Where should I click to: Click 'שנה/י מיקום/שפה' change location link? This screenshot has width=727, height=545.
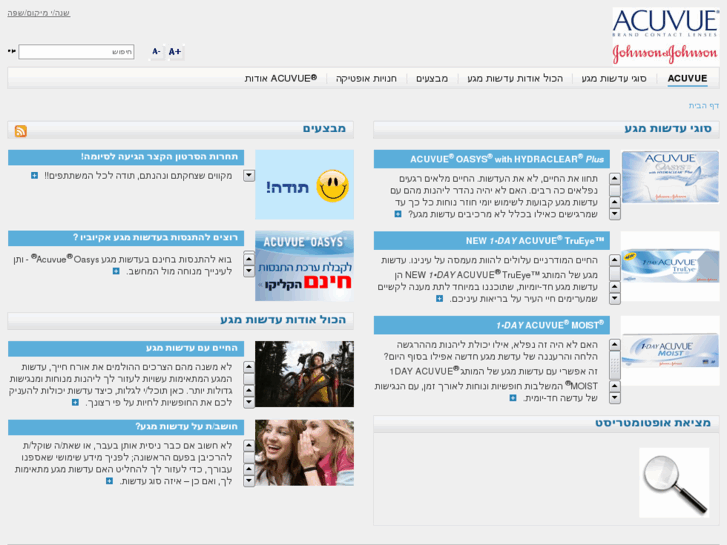(38, 13)
